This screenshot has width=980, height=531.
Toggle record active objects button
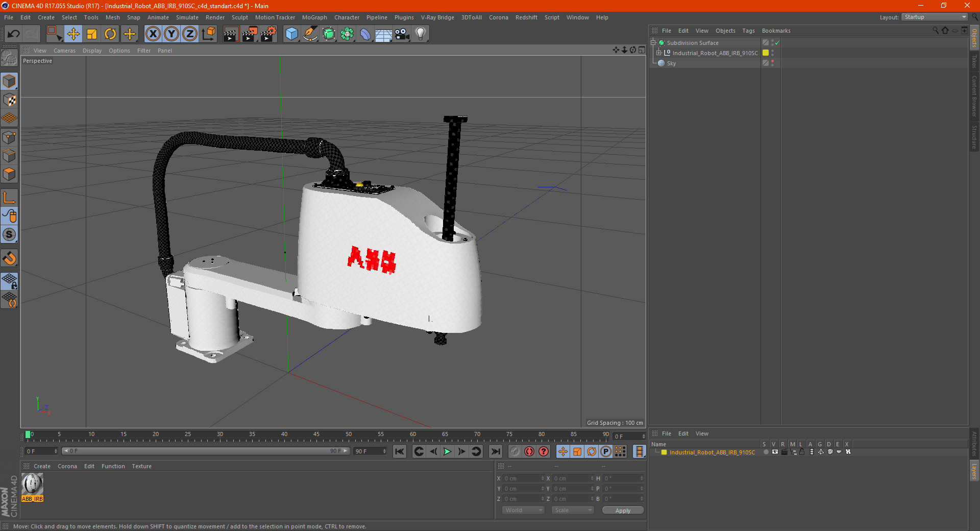[x=515, y=451]
